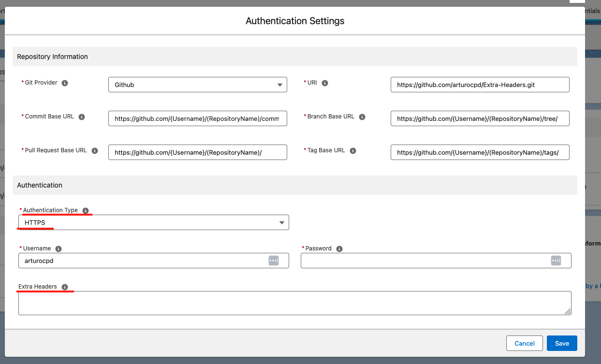Click the Git Provider info icon
The height and width of the screenshot is (364, 601).
[x=65, y=83]
